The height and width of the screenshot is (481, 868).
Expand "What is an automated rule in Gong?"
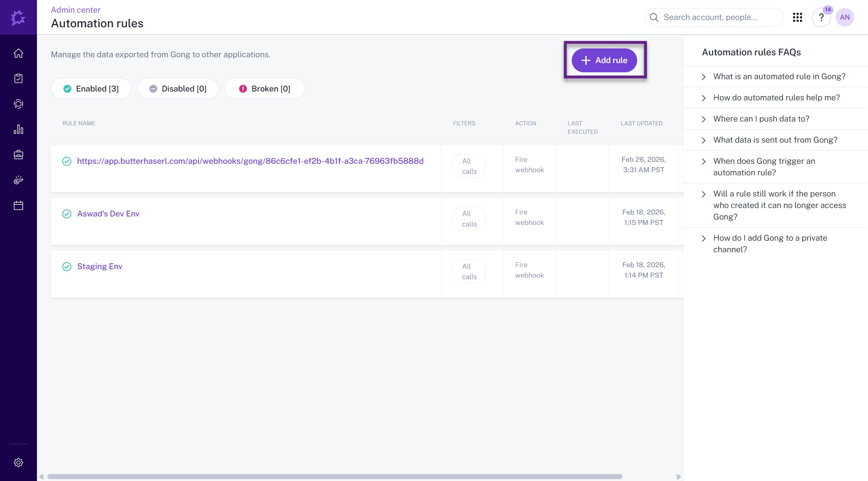779,77
